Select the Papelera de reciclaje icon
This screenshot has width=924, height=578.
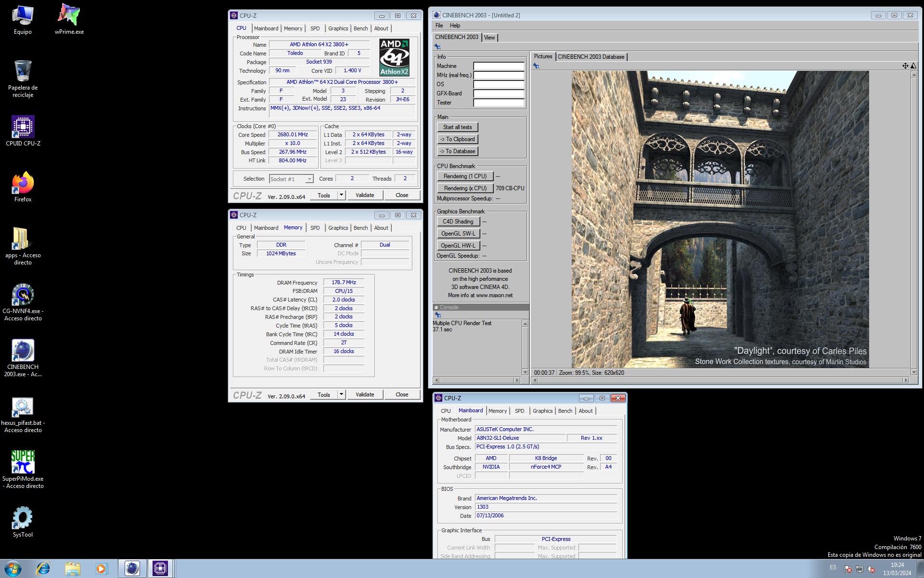click(x=23, y=79)
